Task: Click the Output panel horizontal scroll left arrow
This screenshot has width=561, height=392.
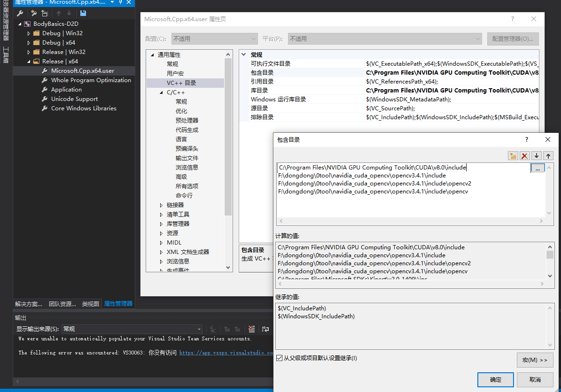Action: (x=17, y=381)
